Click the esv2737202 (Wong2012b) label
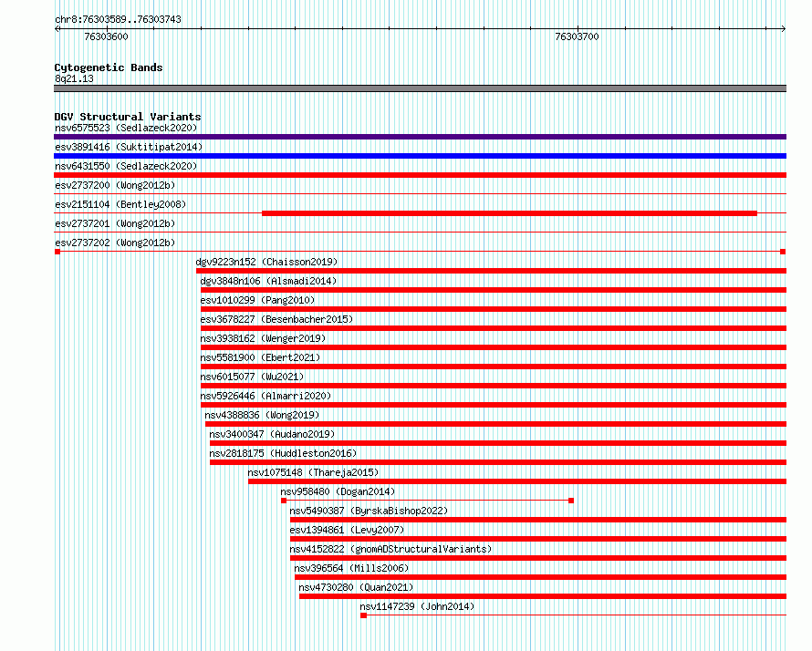Screen dimensions: 812x651 tap(115, 243)
